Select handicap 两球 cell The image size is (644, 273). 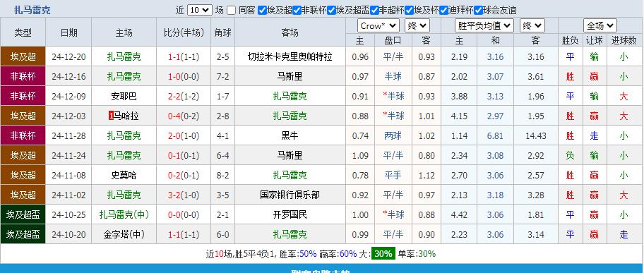[393, 135]
